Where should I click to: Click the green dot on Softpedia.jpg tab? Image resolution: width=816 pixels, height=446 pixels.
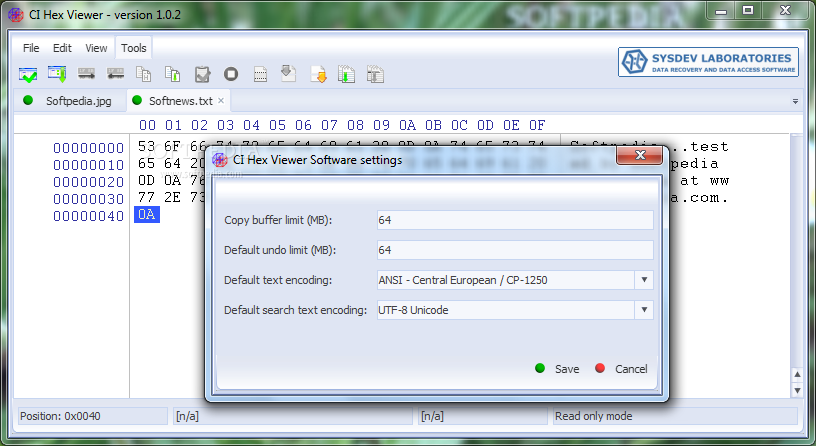(x=28, y=100)
